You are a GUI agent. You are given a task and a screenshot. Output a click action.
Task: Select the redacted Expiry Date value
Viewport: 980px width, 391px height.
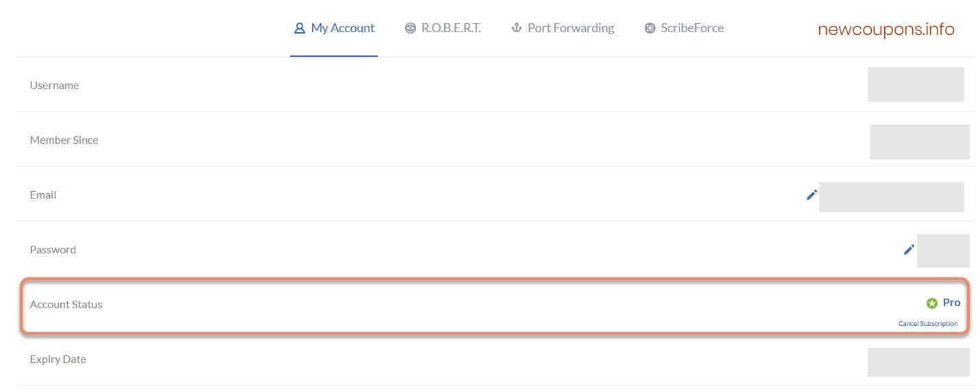pos(918,362)
